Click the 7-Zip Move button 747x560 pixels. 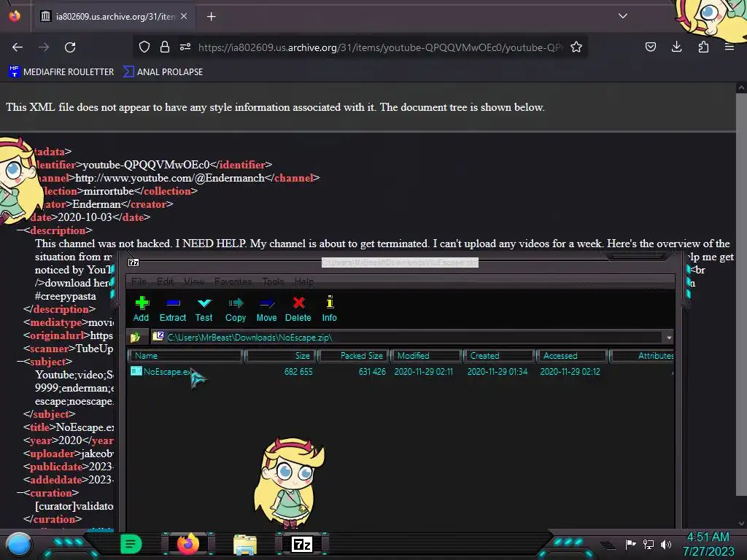tap(266, 309)
